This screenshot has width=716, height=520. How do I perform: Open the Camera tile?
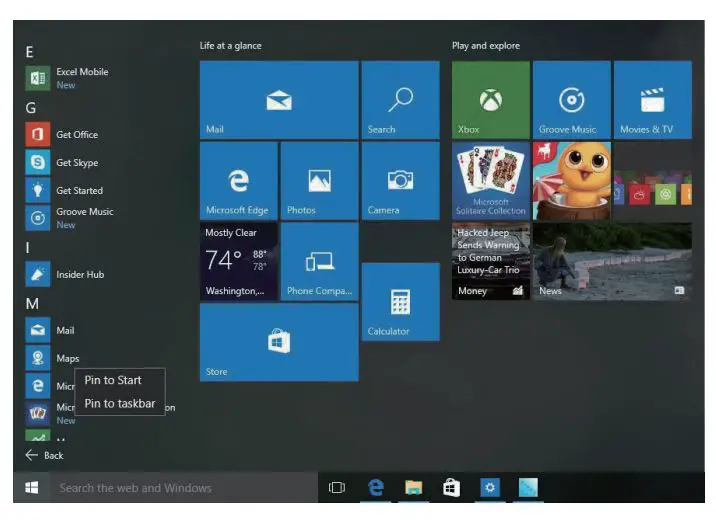tap(400, 181)
